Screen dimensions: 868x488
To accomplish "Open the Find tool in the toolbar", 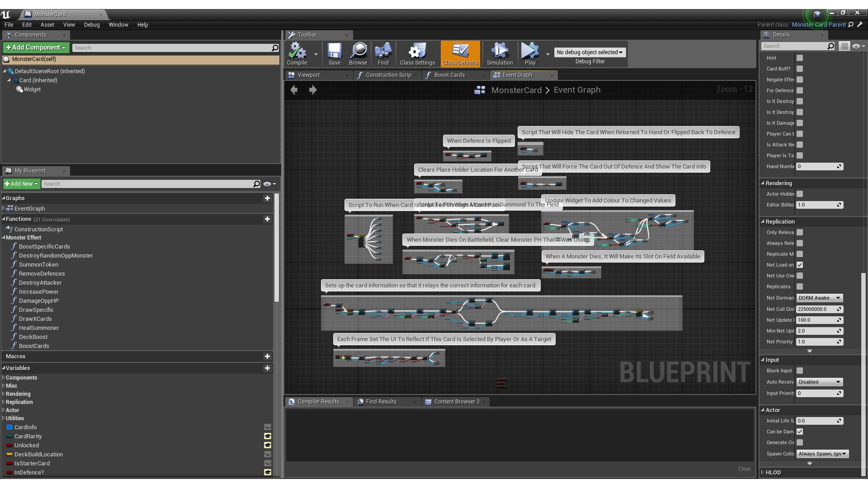I will pyautogui.click(x=383, y=53).
